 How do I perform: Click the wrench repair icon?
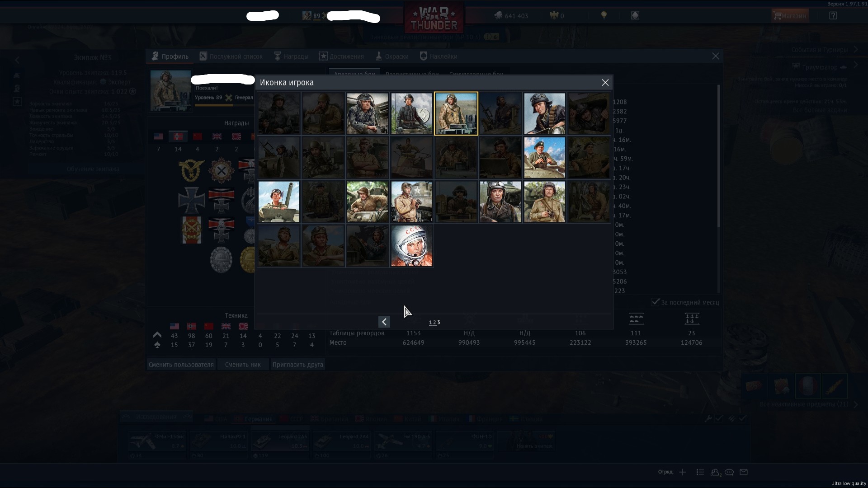708,418
